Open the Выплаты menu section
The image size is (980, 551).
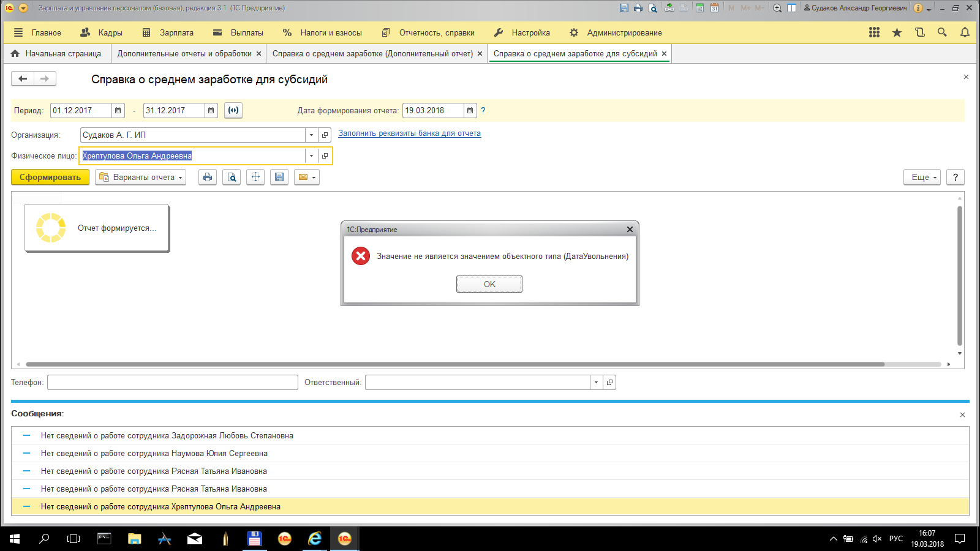tap(238, 32)
